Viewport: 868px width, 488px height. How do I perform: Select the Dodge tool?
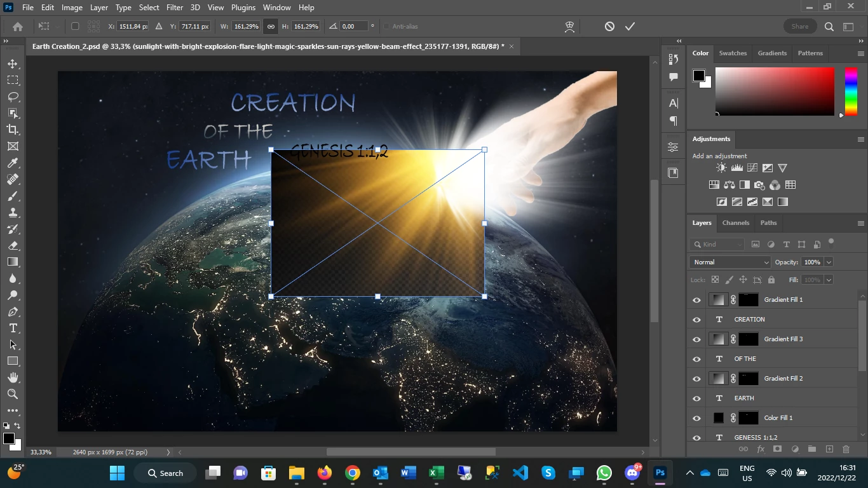pyautogui.click(x=13, y=295)
